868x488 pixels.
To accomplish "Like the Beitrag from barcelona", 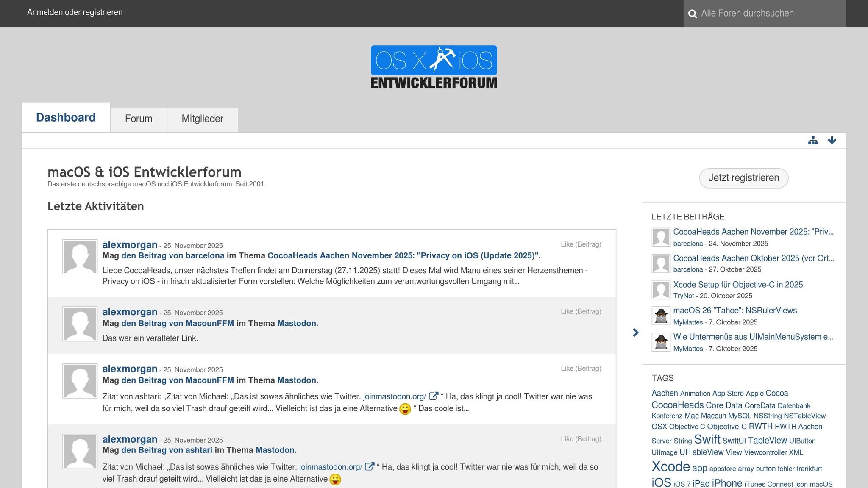I will (581, 244).
